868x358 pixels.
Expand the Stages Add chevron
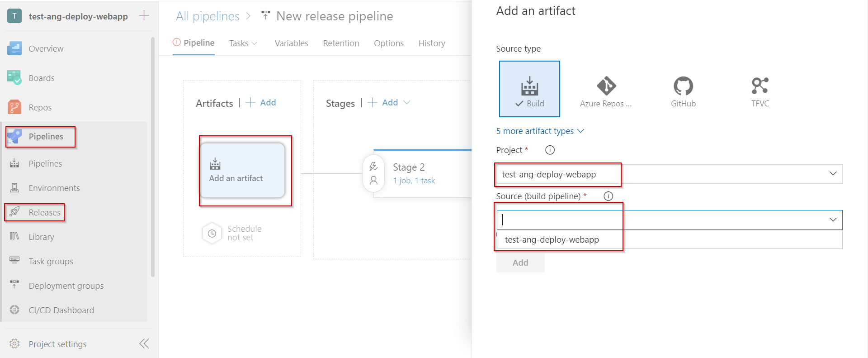[406, 102]
